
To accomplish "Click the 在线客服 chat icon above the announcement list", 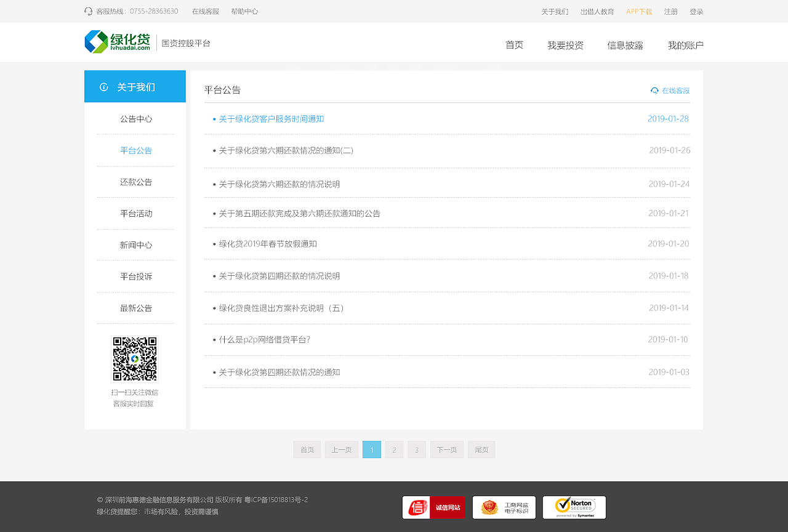I will 654,90.
